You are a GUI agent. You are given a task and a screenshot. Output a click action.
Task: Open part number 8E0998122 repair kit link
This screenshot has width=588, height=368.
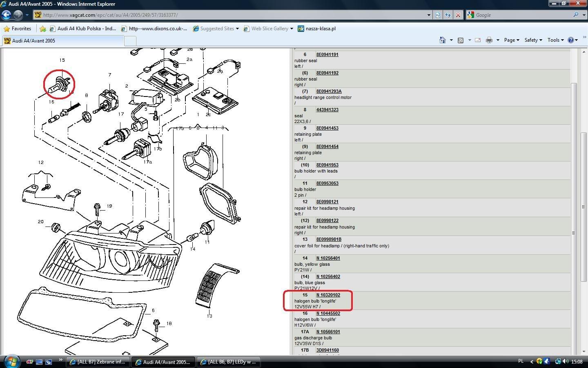coord(327,220)
